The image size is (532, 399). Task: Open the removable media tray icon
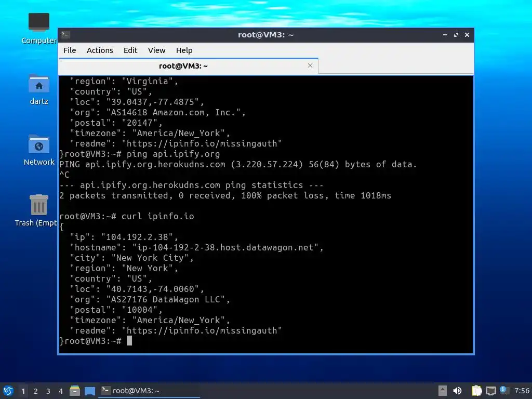pos(443,391)
